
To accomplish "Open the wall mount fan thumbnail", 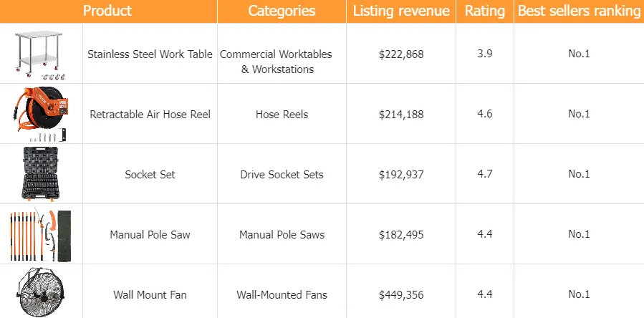I will point(41,293).
